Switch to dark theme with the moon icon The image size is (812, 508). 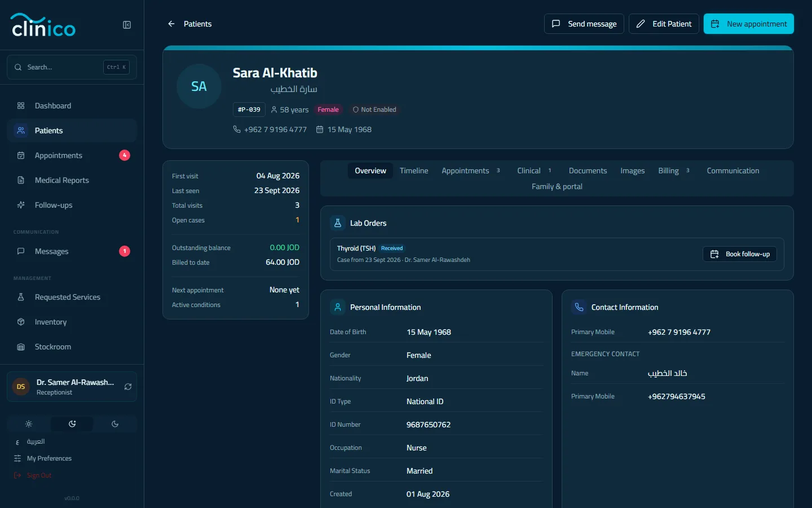coord(115,424)
